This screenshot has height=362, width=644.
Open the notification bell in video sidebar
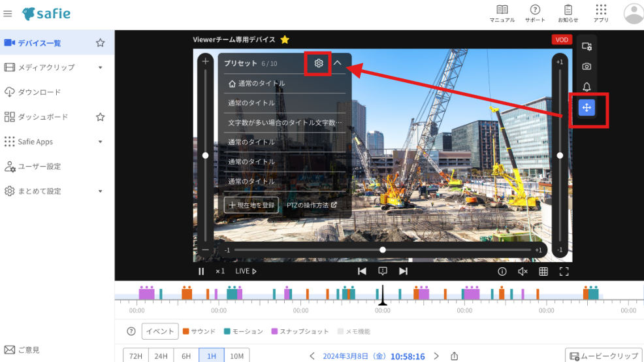(587, 87)
